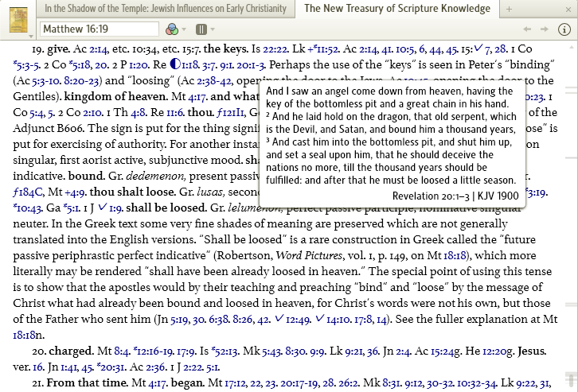Follow the Mt 4:17 link after kingdom of heaven
The width and height of the screenshot is (578, 392).
(198, 96)
